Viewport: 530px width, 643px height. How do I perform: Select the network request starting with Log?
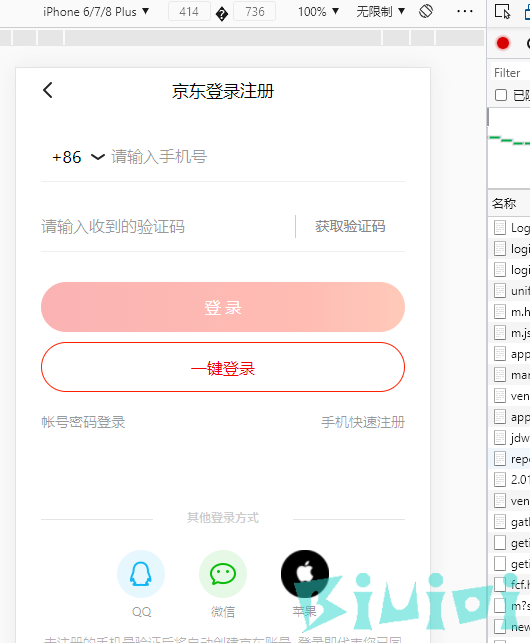pos(509,228)
